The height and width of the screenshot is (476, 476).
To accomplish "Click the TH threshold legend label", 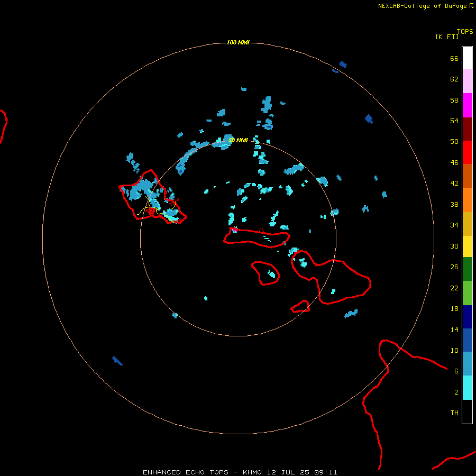I will click(454, 413).
